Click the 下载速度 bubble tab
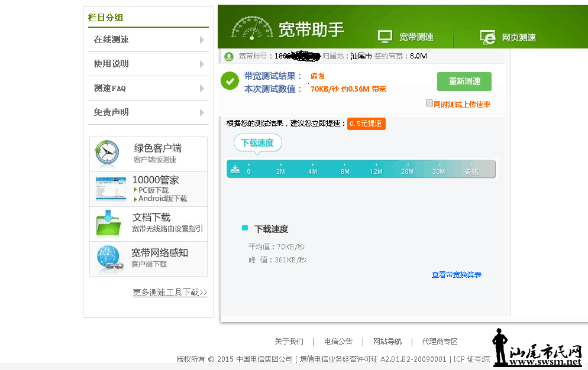This screenshot has height=370, width=588. (258, 143)
